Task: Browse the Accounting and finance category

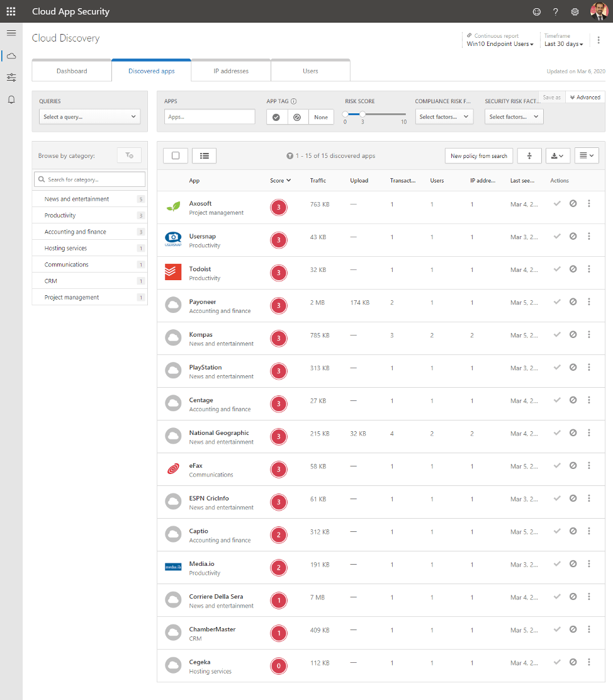Action: click(90, 232)
